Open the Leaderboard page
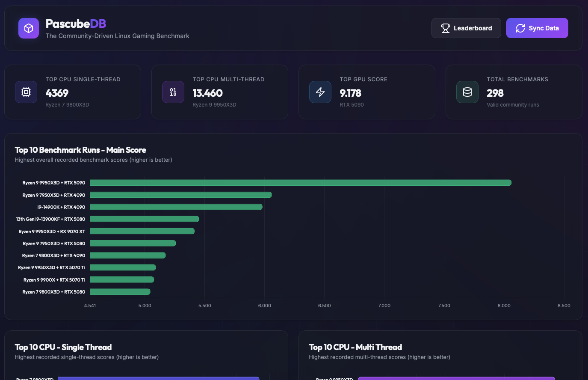The image size is (588, 380). pyautogui.click(x=466, y=28)
